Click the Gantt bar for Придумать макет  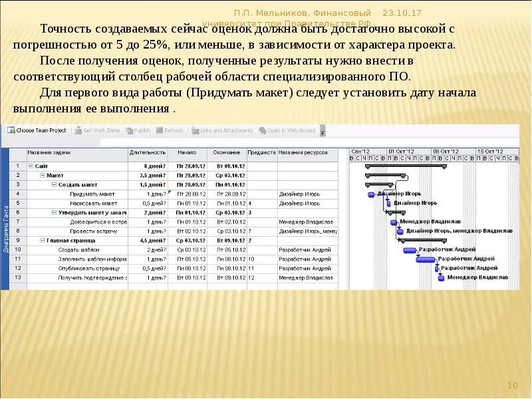pyautogui.click(x=371, y=195)
